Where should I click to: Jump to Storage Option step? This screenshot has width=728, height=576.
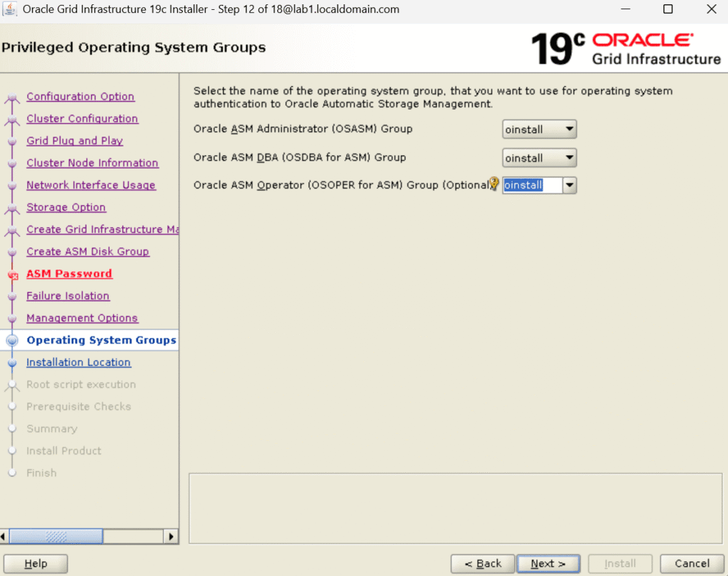point(66,208)
